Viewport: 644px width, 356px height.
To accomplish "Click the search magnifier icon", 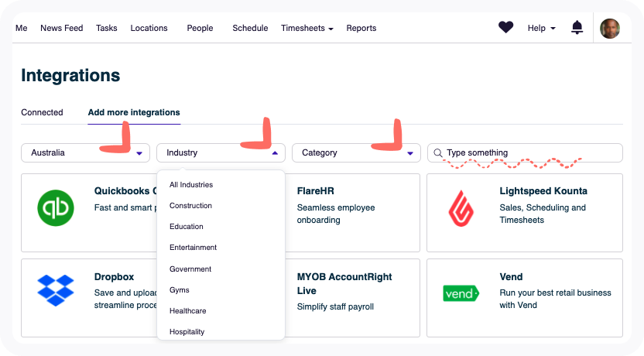I will click(x=438, y=152).
